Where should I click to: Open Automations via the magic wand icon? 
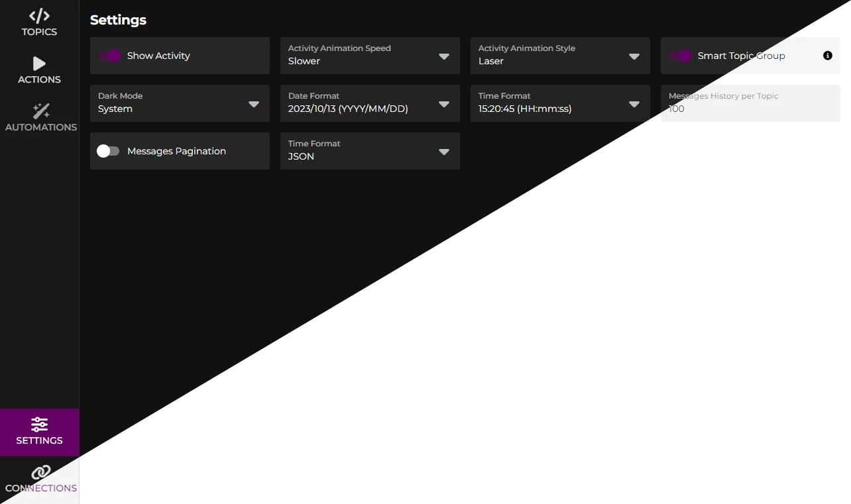click(x=41, y=111)
